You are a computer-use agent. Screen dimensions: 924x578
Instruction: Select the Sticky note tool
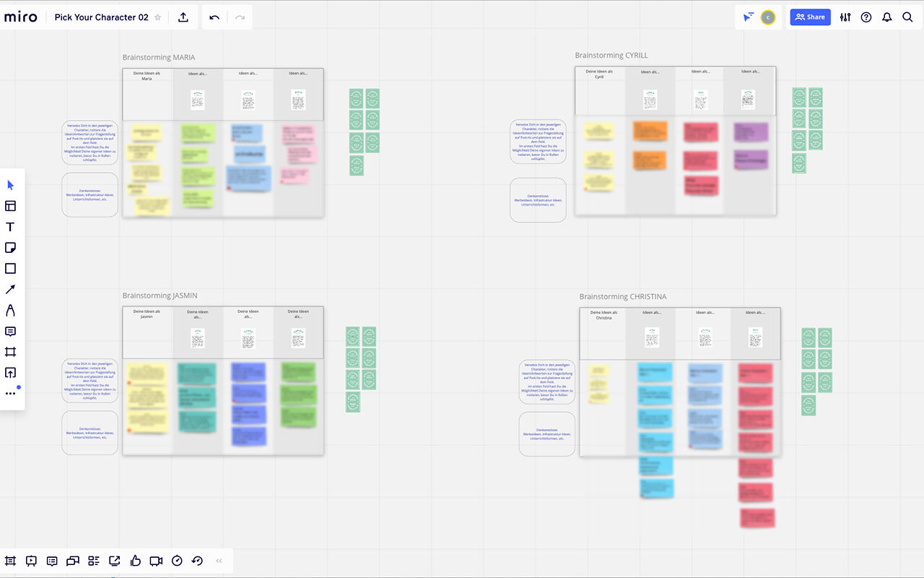click(11, 248)
